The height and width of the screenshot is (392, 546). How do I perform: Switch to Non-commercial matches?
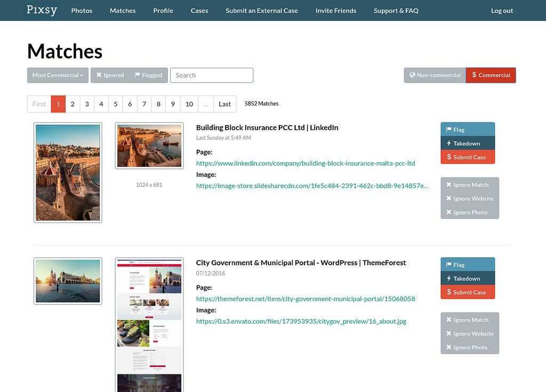click(435, 75)
